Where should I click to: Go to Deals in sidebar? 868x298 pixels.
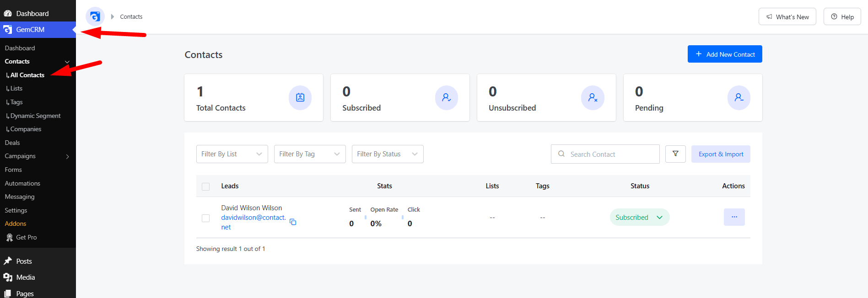pyautogui.click(x=12, y=143)
